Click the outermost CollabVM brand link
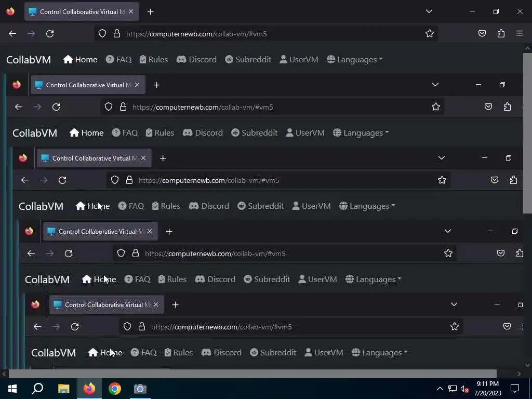This screenshot has width=532, height=399. (x=29, y=60)
